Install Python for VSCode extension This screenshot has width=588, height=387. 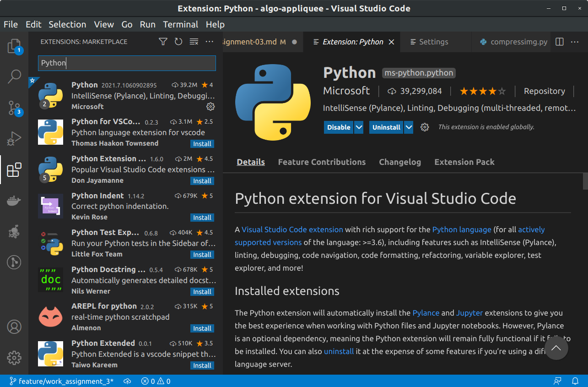202,144
